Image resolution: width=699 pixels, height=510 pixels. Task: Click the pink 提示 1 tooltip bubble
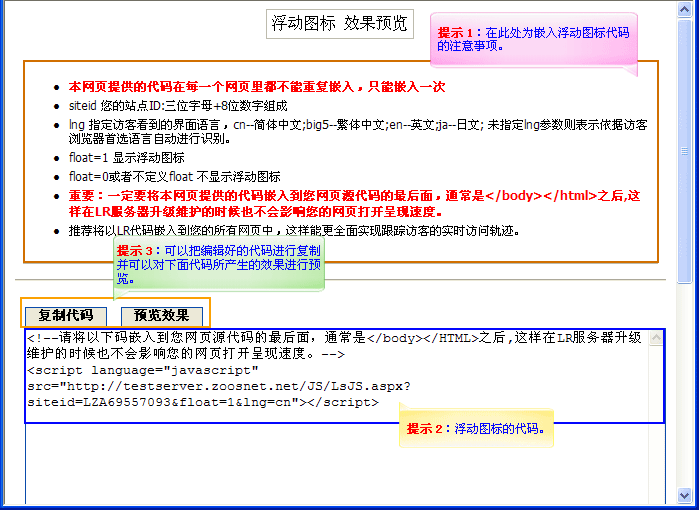click(x=534, y=40)
